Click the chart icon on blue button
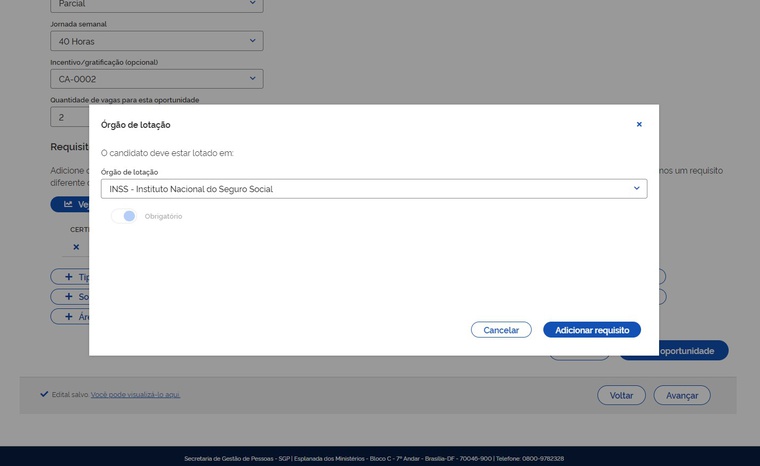 tap(68, 204)
